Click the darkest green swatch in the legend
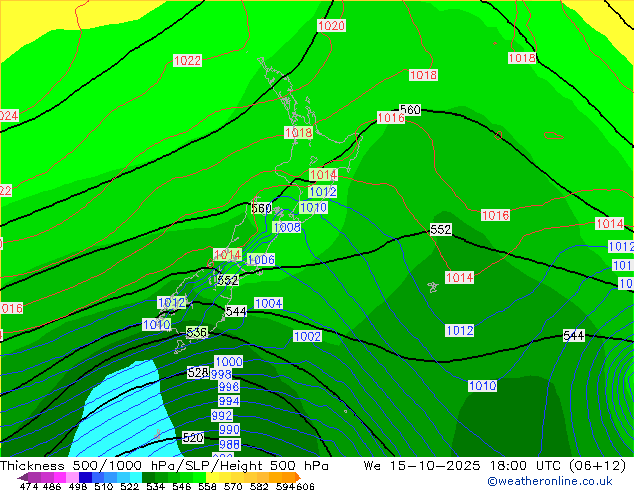 (148, 477)
